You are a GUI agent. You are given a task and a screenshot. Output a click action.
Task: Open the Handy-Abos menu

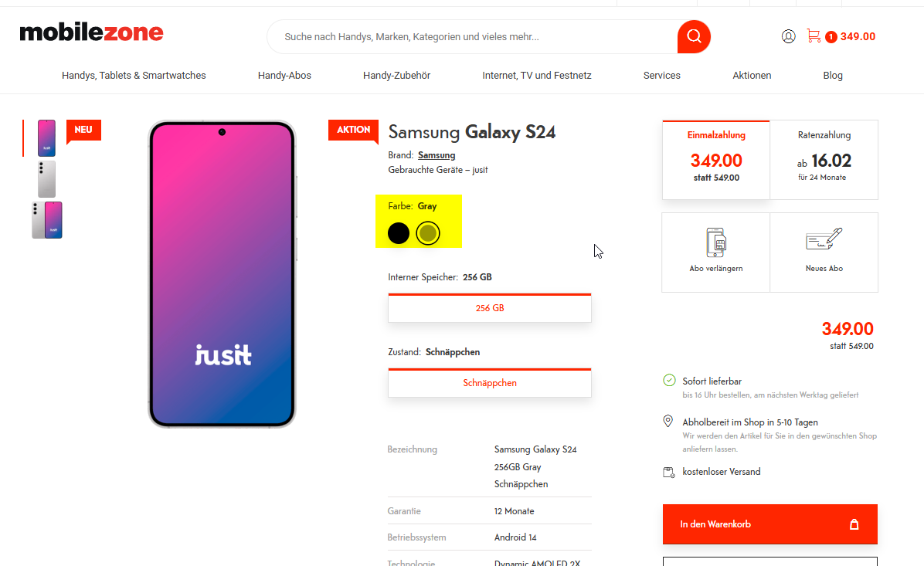[x=284, y=76]
